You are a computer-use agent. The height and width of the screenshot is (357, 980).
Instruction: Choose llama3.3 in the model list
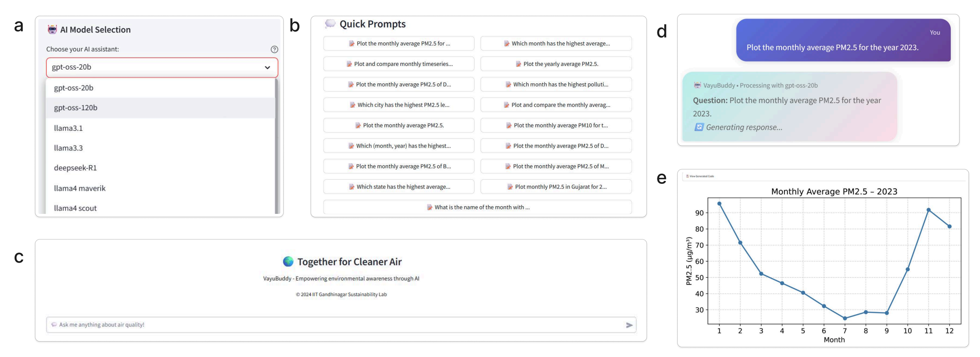[x=68, y=148]
